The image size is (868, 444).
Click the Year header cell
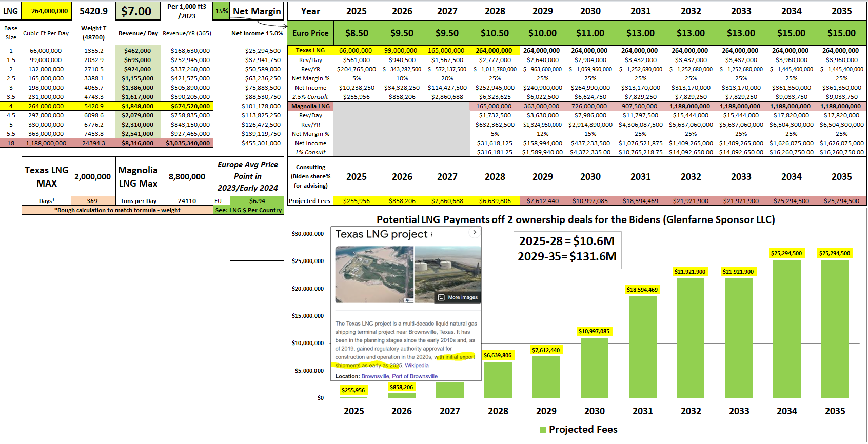310,11
